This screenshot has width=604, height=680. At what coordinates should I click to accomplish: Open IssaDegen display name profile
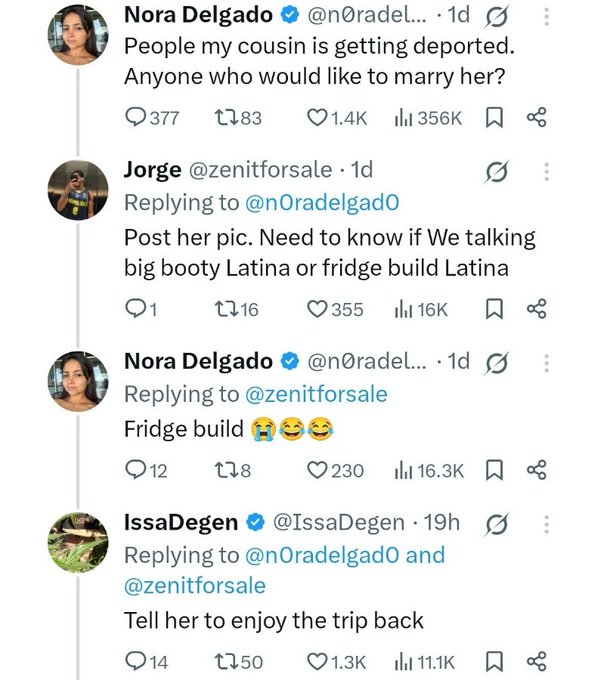click(181, 522)
